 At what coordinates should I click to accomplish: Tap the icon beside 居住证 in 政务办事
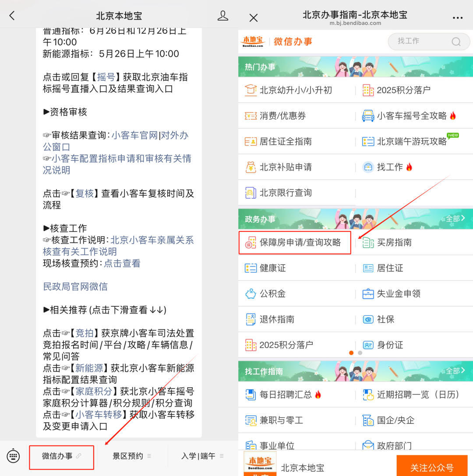click(368, 268)
